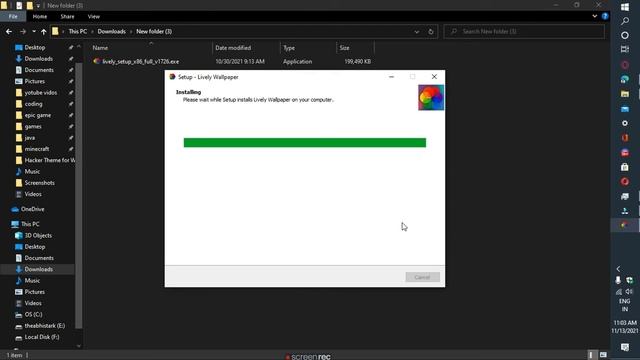Open the games folder in sidebar

[x=33, y=127]
